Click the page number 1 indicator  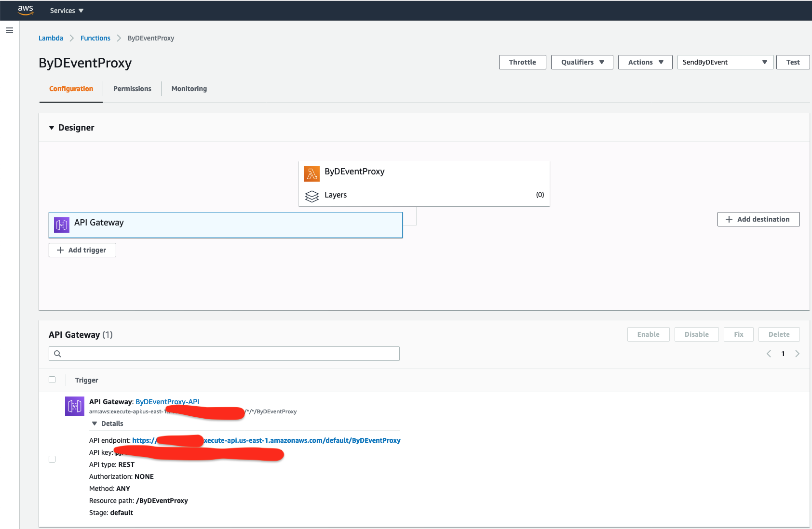tap(783, 354)
